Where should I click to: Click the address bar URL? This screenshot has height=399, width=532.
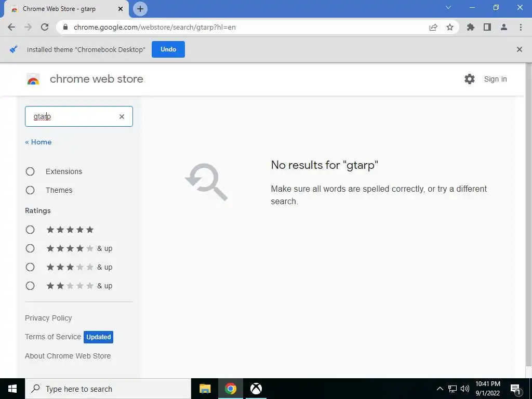[x=155, y=27]
